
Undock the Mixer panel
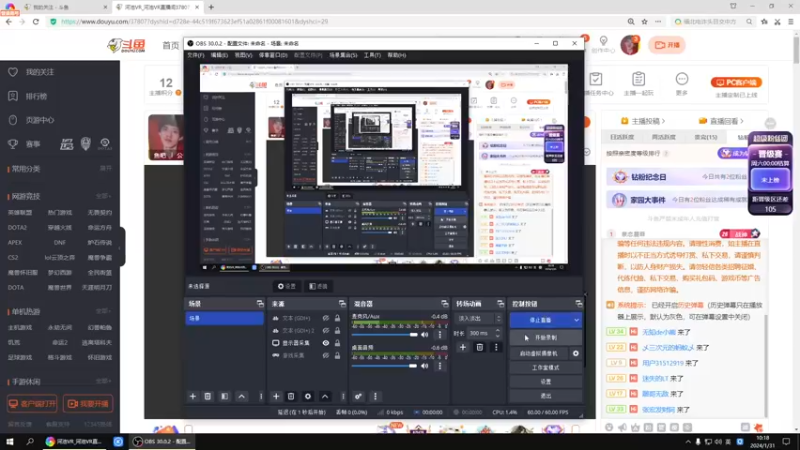pyautogui.click(x=444, y=304)
